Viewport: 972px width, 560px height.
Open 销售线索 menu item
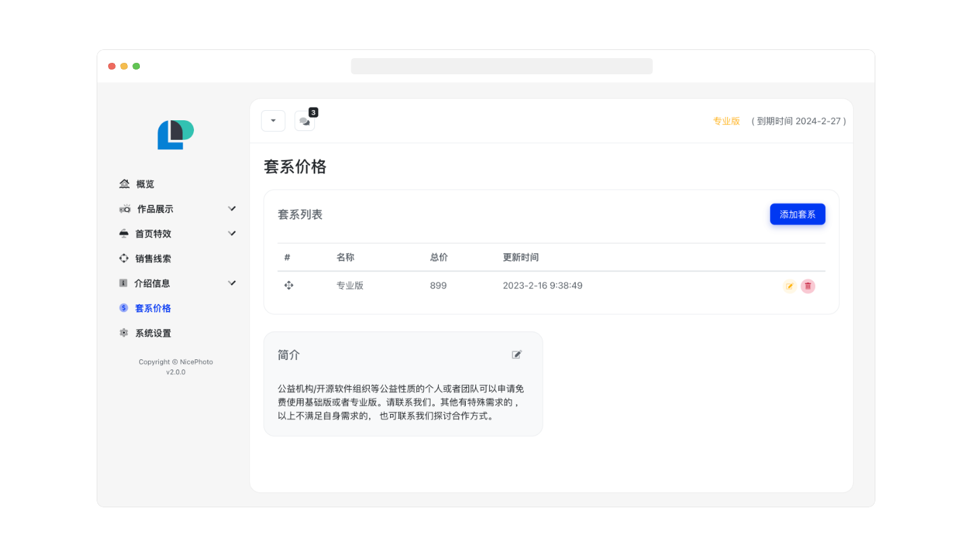[x=153, y=258]
